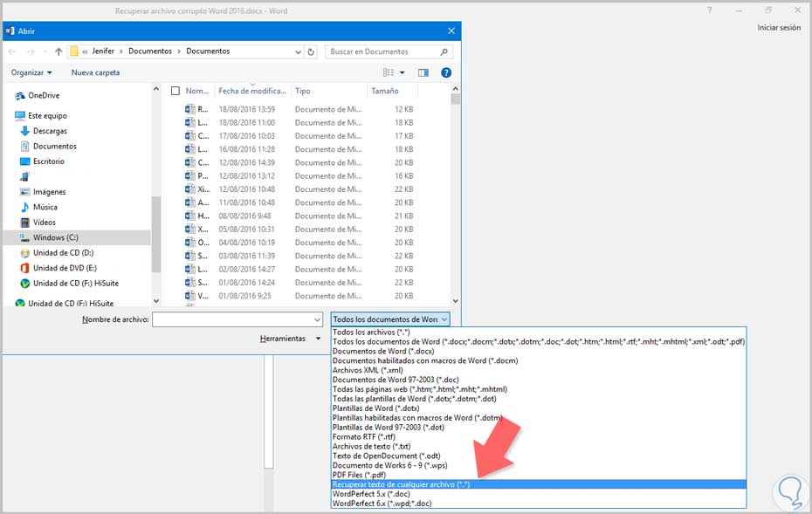The width and height of the screenshot is (812, 514).
Task: Open the Help question mark icon
Action: click(x=446, y=72)
